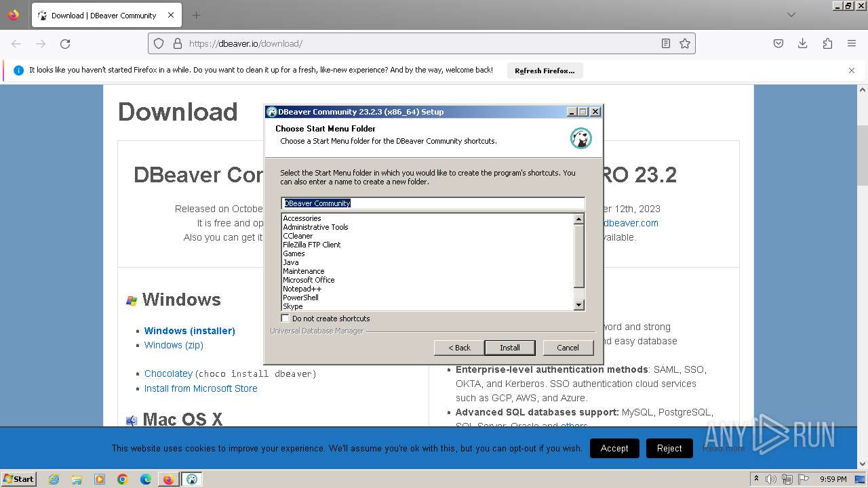Click folder list scrollbar up arrow

coord(578,219)
